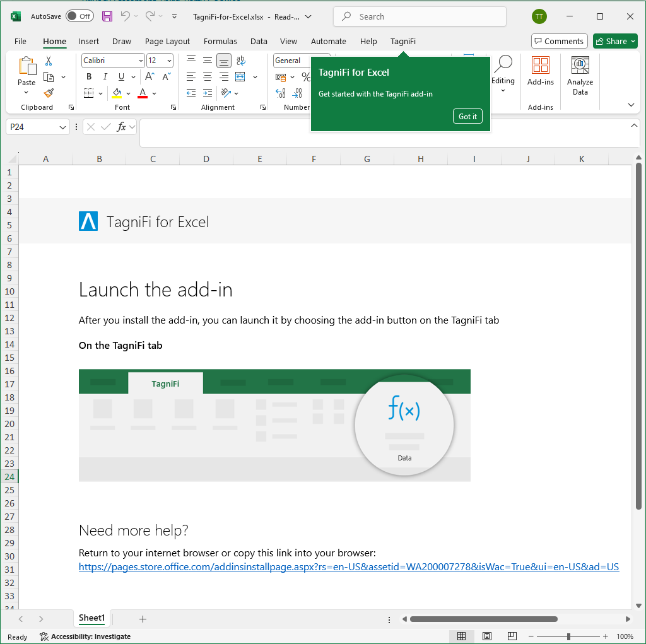Image resolution: width=646 pixels, height=644 pixels.
Task: Switch to Page Break Preview icon
Action: click(x=512, y=636)
